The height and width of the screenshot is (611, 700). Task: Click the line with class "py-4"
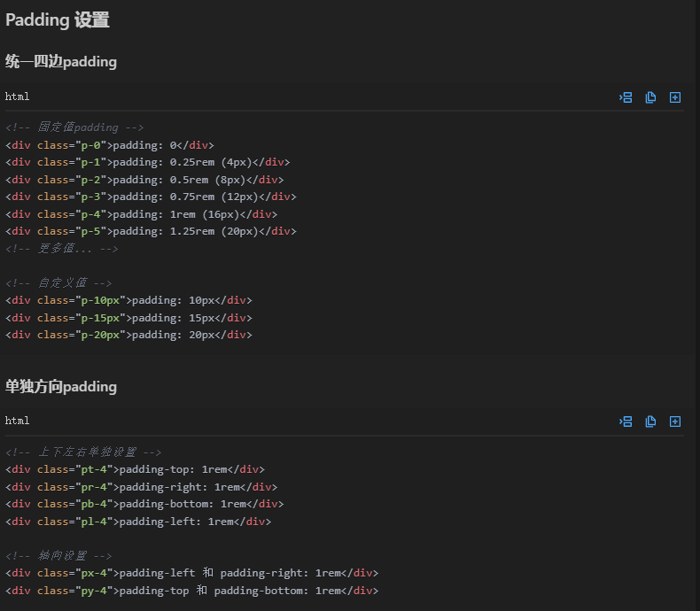(x=192, y=591)
